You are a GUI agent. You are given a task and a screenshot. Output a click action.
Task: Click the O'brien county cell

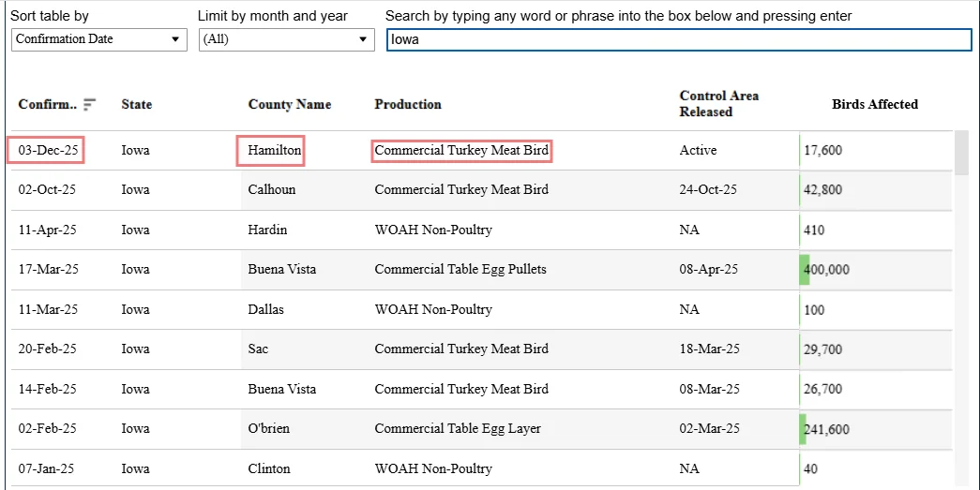269,429
